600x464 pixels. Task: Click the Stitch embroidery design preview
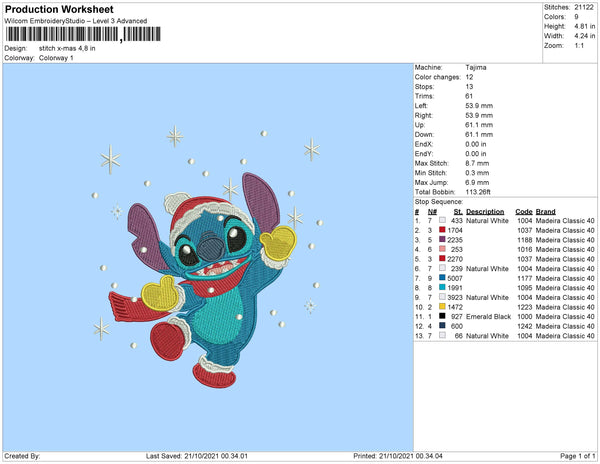point(208,257)
